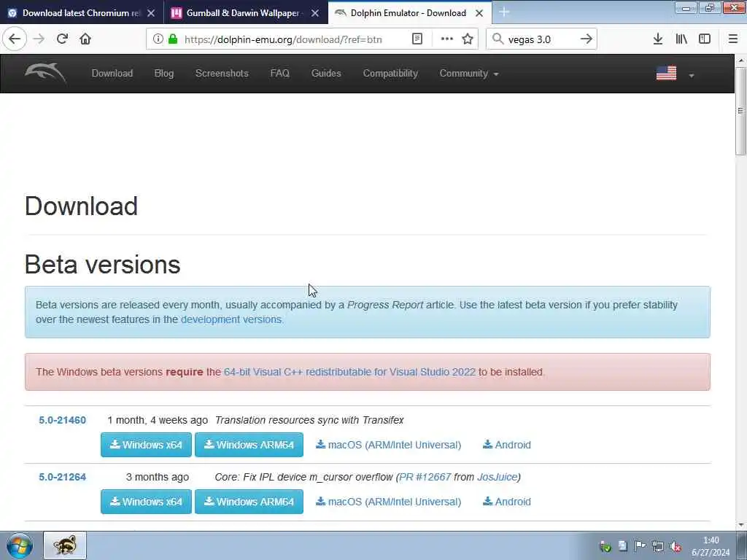Download Windows x64 build of 5.0-21264
The image size is (747, 560).
pos(146,502)
